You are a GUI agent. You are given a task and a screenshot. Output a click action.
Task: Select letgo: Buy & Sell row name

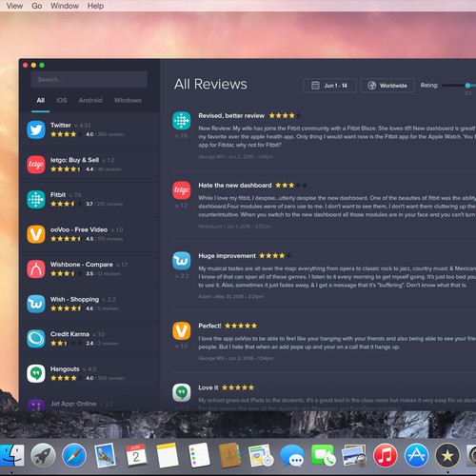74,160
